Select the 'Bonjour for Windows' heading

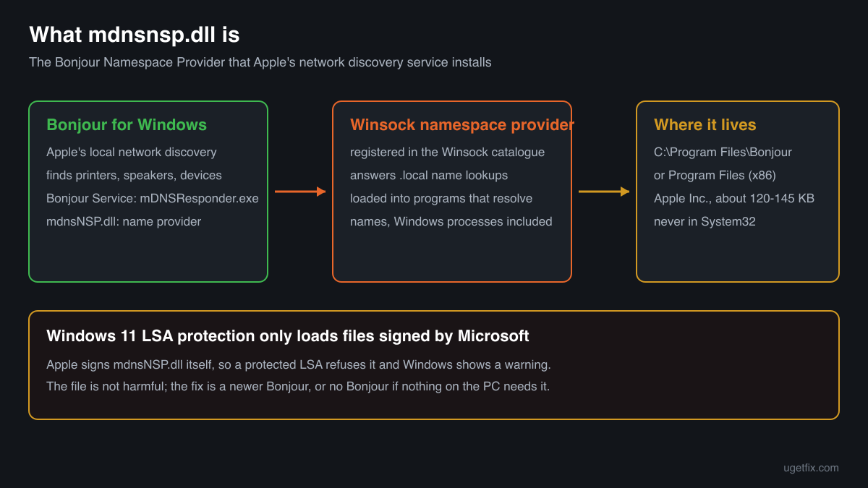pos(127,124)
